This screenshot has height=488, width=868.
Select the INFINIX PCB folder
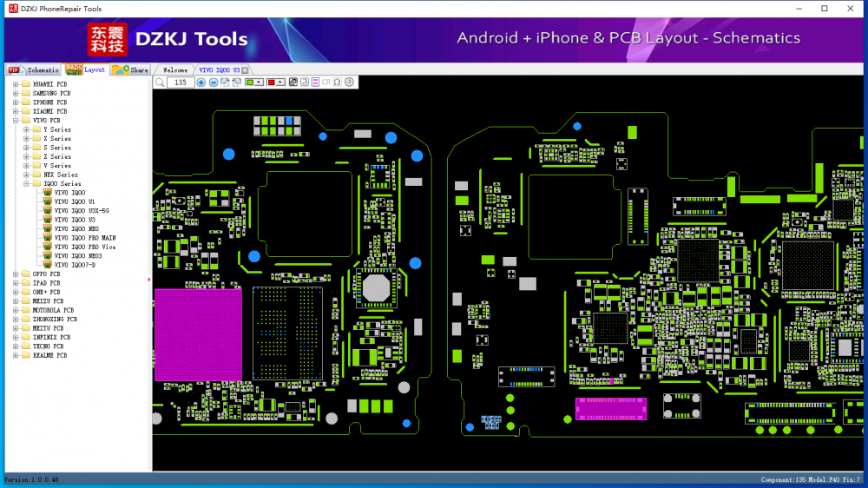[51, 337]
